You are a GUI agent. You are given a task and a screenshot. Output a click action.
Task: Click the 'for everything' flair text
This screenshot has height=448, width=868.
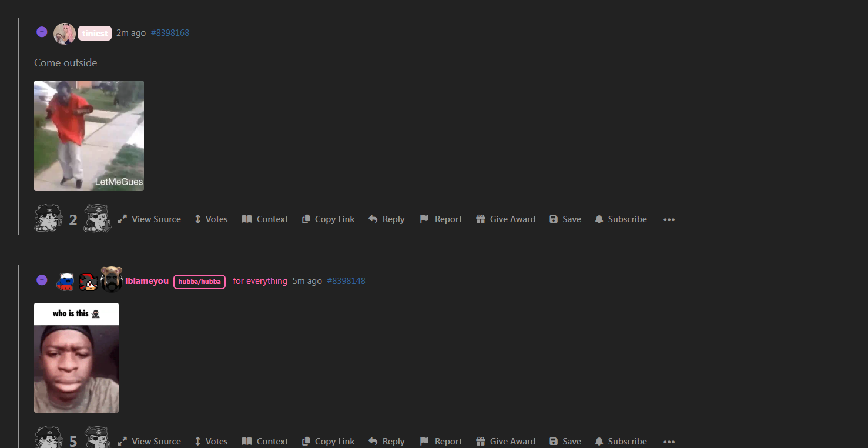point(260,281)
